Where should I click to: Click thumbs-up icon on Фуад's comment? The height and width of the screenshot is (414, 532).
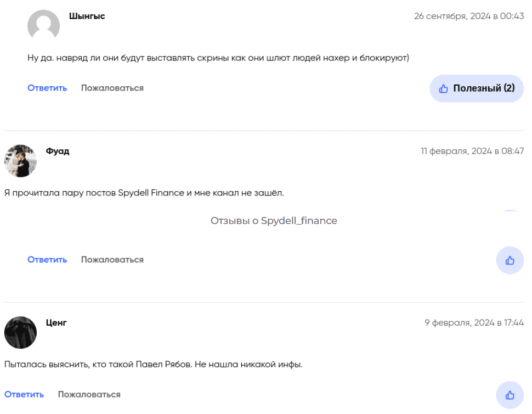510,260
